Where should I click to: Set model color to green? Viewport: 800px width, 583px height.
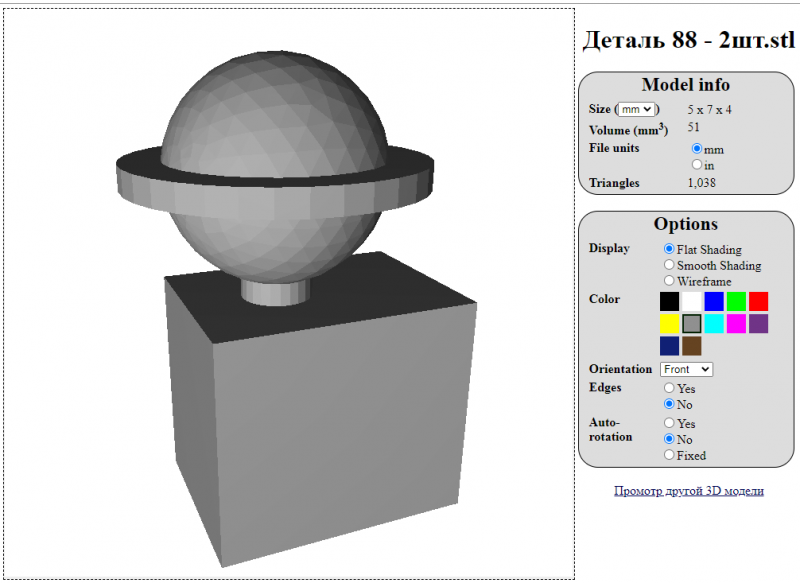736,301
